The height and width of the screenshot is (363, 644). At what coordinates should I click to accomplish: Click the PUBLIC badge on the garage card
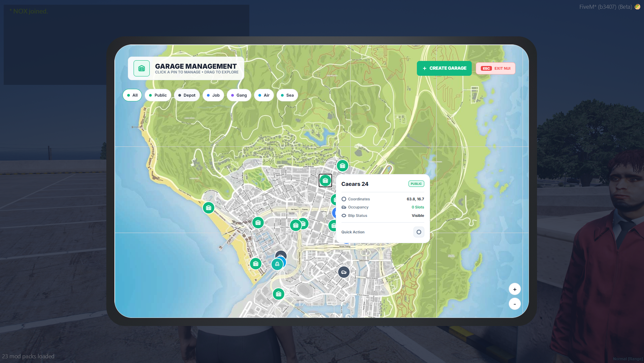point(416,184)
